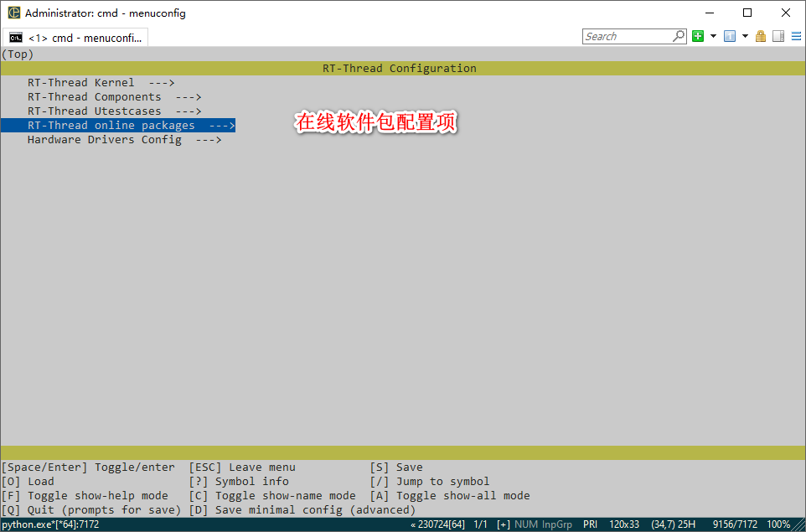Click the RT-Thread Configuration title bar text
This screenshot has width=806, height=532.
point(400,69)
